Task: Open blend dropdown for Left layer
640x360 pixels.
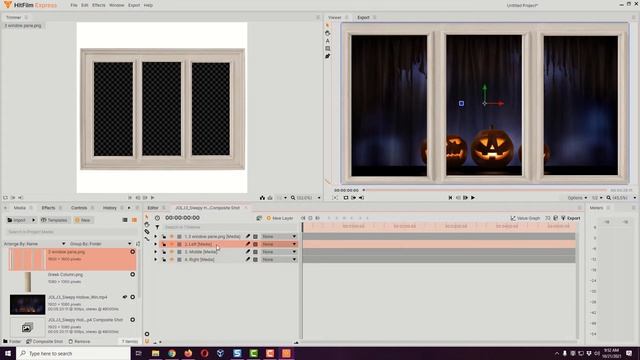Action: tap(279, 244)
